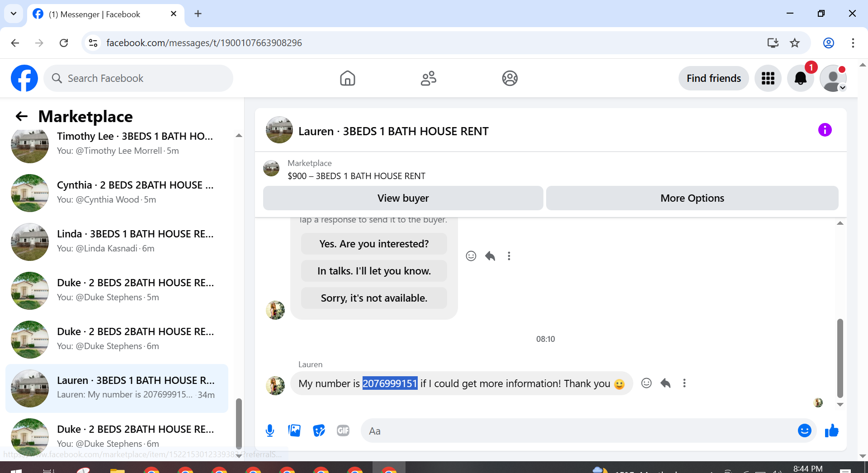
Task: Click the Aa message input field
Action: point(579,430)
